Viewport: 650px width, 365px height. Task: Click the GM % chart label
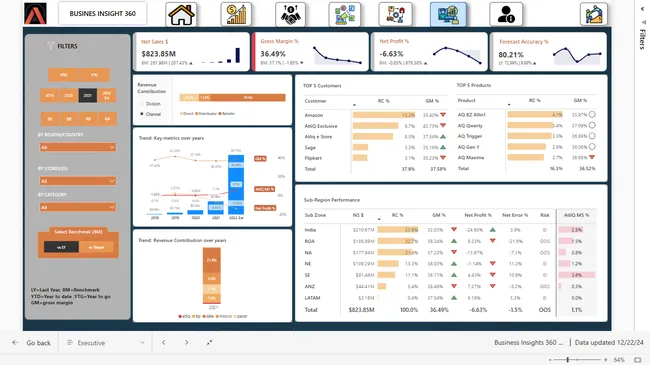click(260, 158)
